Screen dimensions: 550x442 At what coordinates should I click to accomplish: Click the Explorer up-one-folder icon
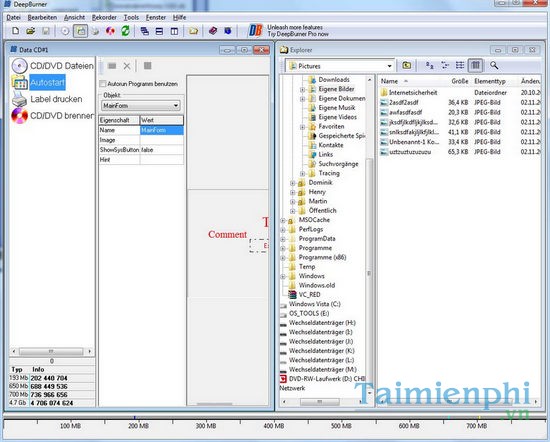point(407,65)
